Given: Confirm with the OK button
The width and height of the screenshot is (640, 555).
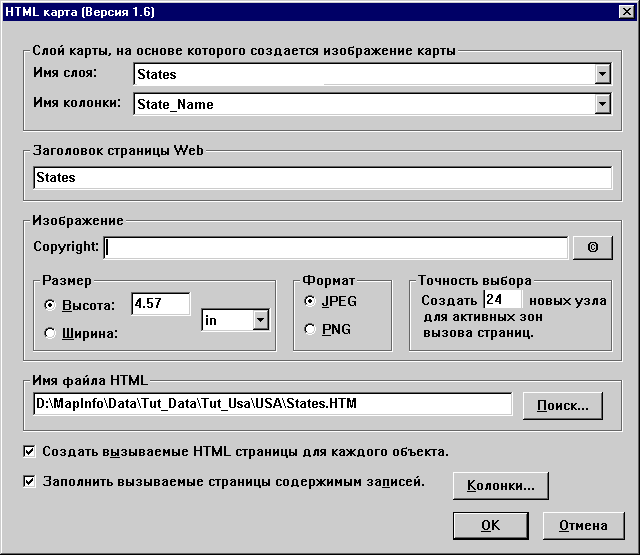Looking at the screenshot, I should tap(491, 526).
